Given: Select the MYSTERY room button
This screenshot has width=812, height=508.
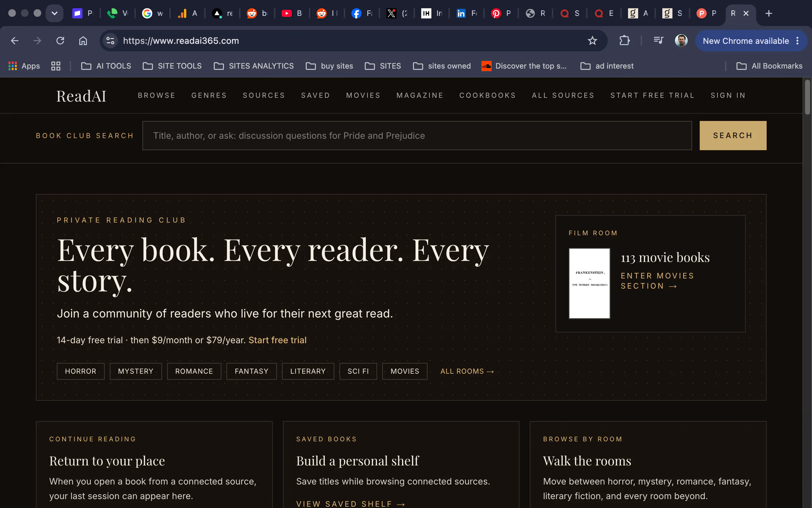Looking at the screenshot, I should pos(135,371).
